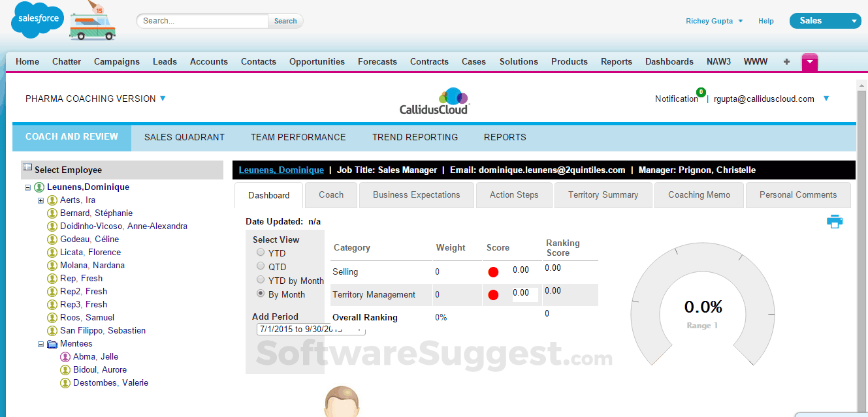Click the person icon beside Aerts, Ira
Screen dimensions: 868x417
[52, 200]
